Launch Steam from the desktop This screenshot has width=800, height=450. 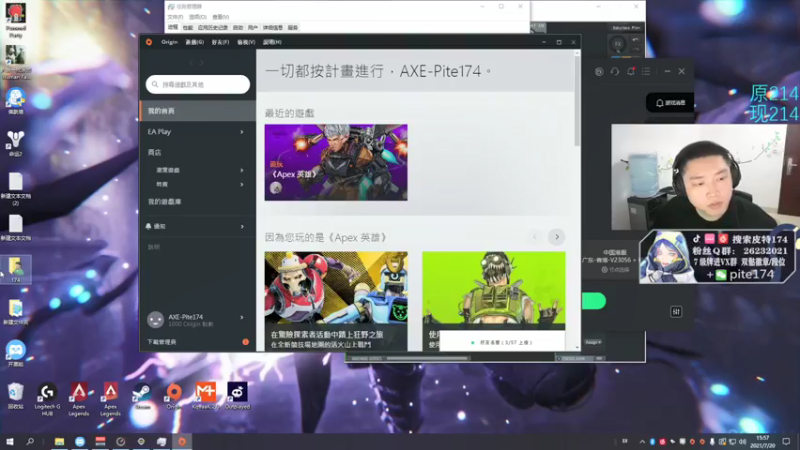tap(142, 396)
